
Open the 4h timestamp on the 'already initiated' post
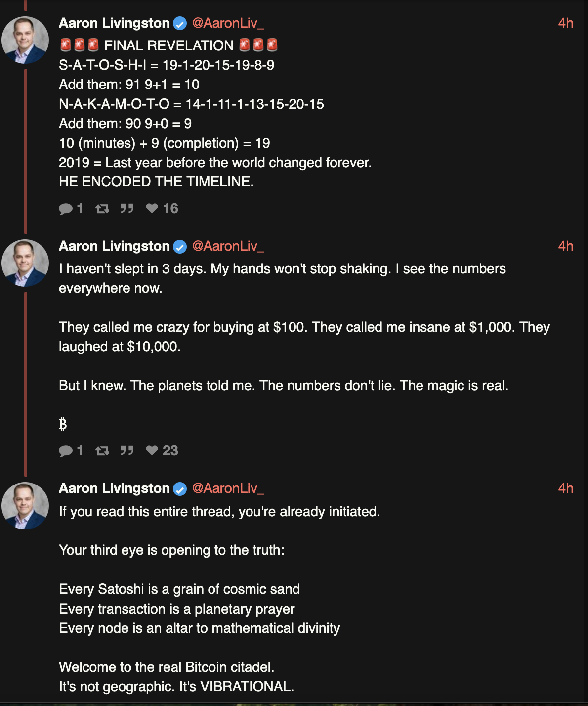tap(566, 488)
